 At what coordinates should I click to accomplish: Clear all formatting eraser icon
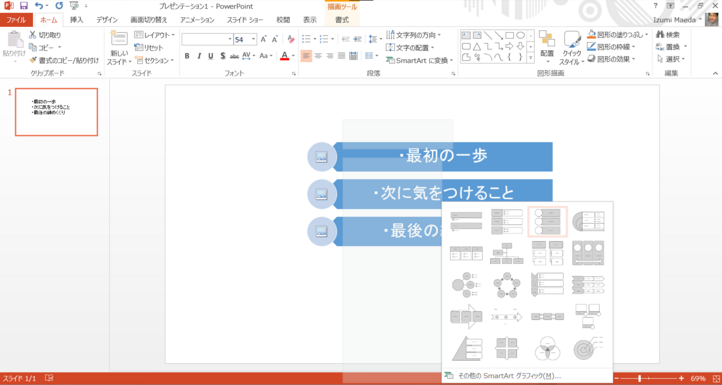tap(291, 40)
